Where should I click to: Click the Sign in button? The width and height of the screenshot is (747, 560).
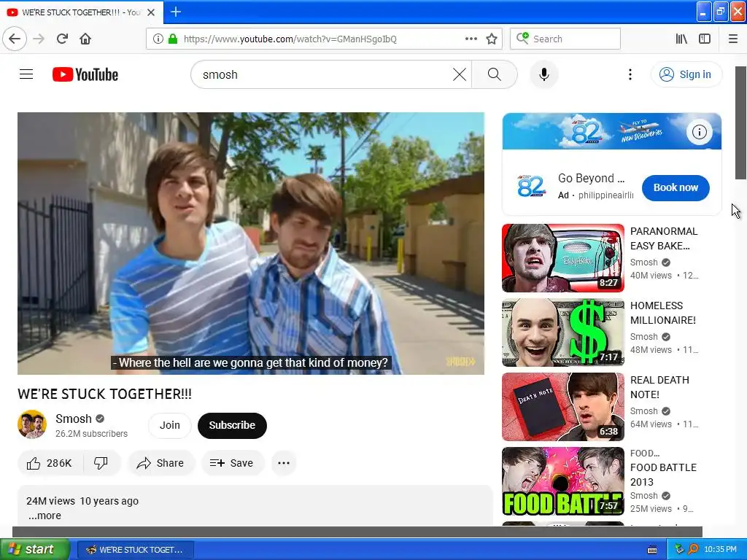coord(686,74)
